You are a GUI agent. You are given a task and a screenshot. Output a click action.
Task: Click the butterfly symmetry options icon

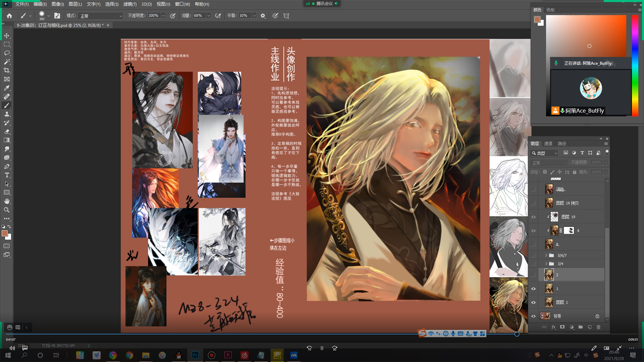tap(286, 16)
